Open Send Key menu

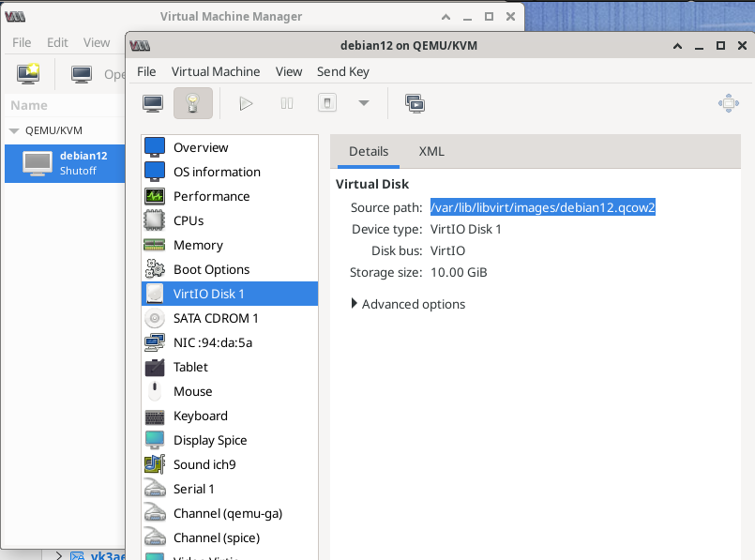click(x=343, y=71)
